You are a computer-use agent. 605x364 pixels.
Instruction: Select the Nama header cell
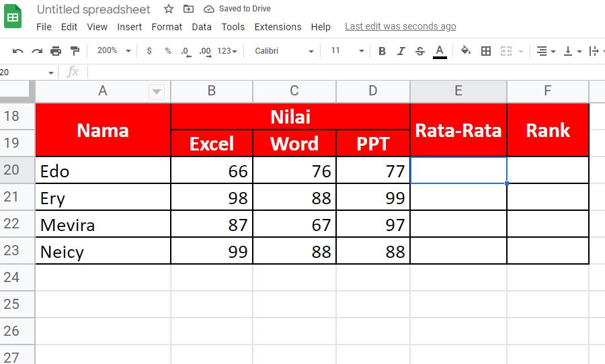103,130
